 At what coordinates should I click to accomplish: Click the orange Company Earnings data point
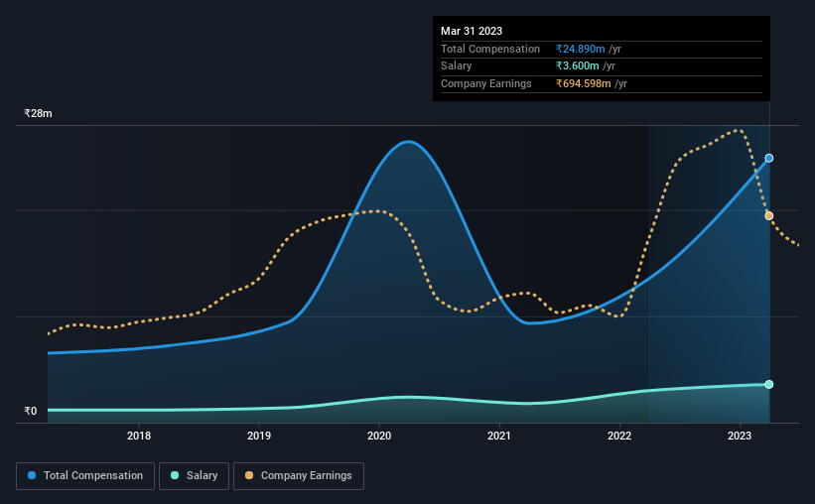click(768, 215)
